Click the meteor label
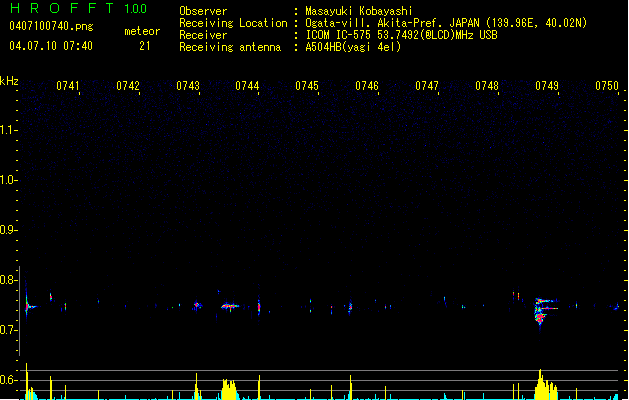This screenshot has width=629, height=400. coord(142,31)
